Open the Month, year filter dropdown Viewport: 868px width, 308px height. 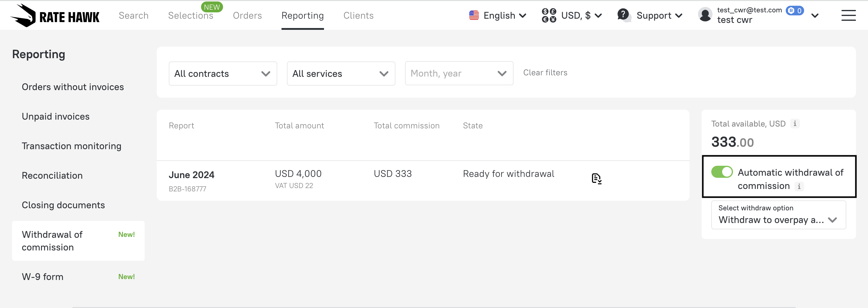[459, 74]
